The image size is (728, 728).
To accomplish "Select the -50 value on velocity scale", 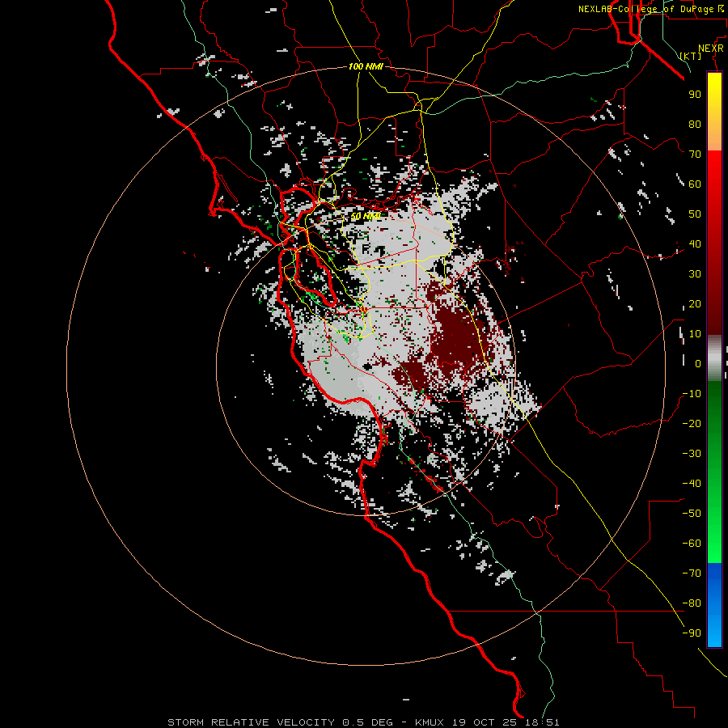I will 692,514.
